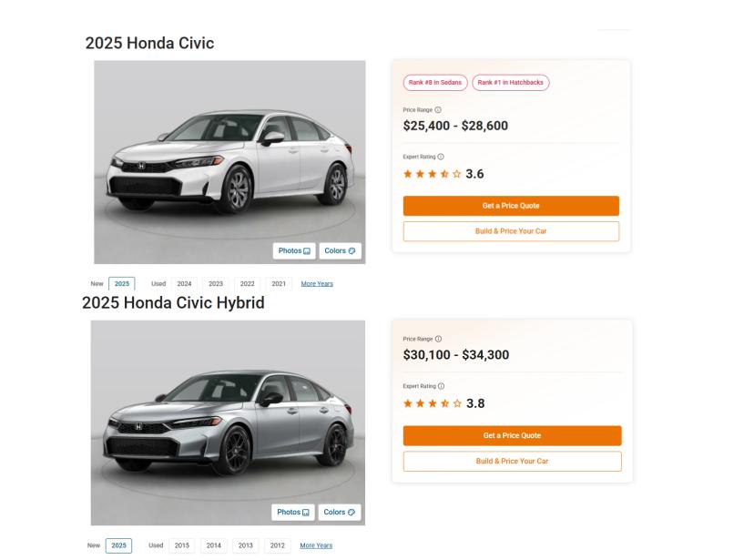Select the 2022 used year for Civic
The width and height of the screenshot is (744, 560).
click(247, 283)
